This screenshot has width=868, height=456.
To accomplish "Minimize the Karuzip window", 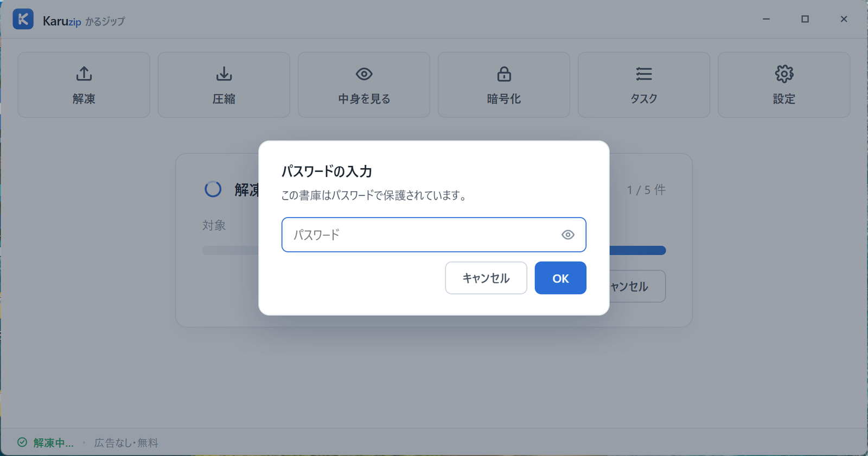I will [x=766, y=19].
